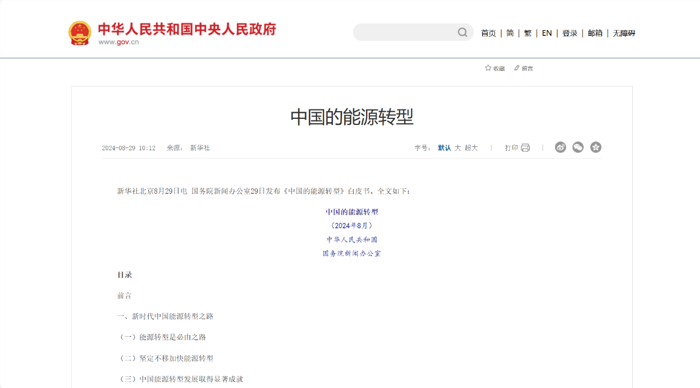
Task: Click the source 新华社 text
Action: pos(200,148)
